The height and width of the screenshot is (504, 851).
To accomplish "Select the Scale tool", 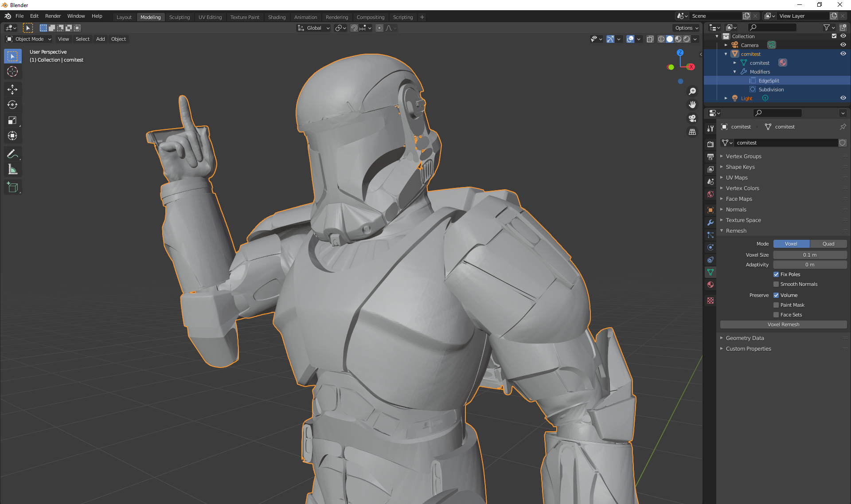I will pos(12,121).
